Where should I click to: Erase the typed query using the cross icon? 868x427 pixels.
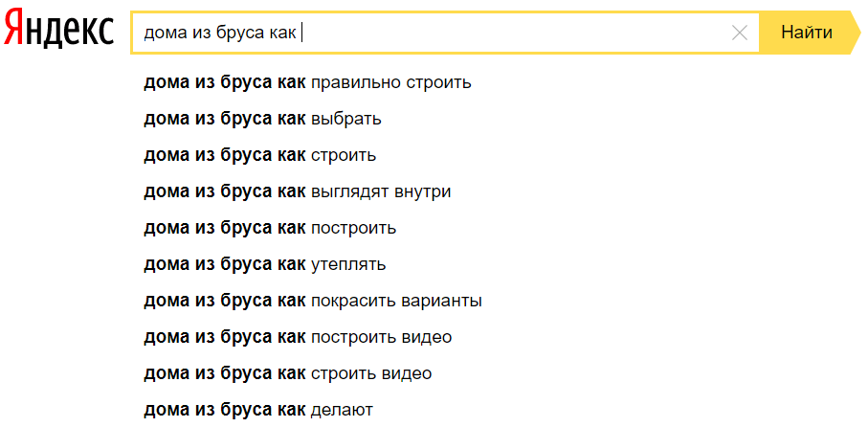pyautogui.click(x=740, y=33)
